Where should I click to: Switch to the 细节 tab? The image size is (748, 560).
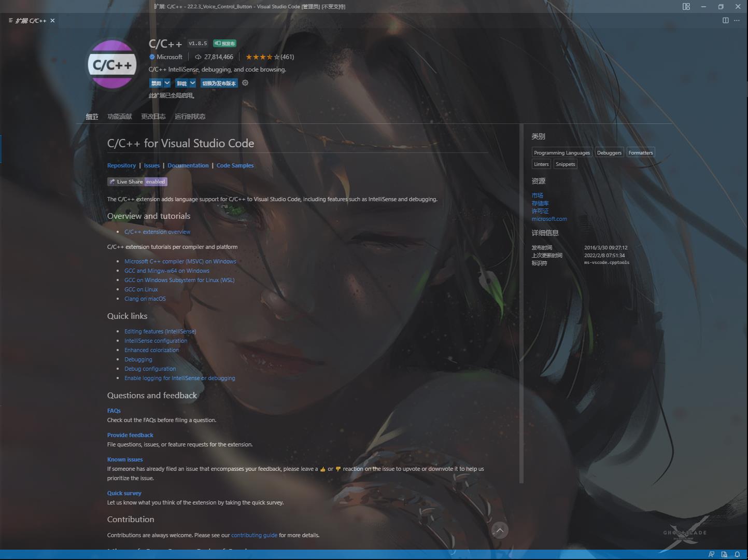pyautogui.click(x=92, y=117)
